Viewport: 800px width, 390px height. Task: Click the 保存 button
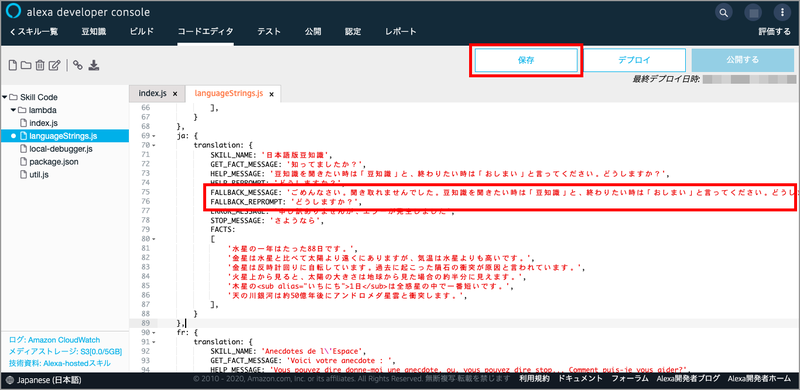click(526, 60)
